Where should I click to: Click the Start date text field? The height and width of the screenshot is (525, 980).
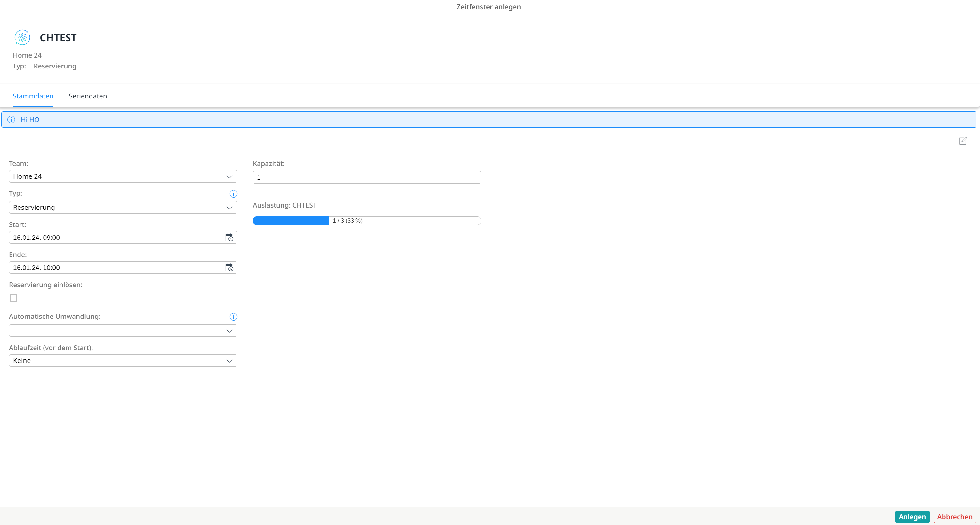(x=114, y=238)
